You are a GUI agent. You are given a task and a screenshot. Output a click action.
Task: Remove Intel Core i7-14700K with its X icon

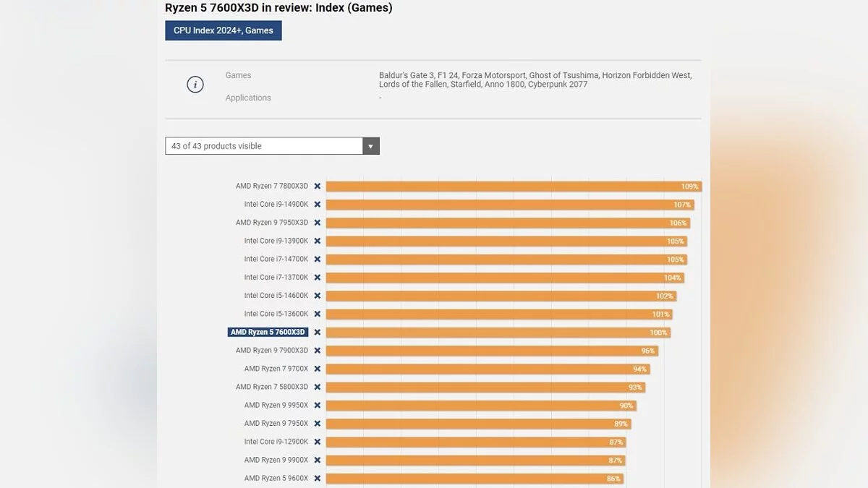317,260
